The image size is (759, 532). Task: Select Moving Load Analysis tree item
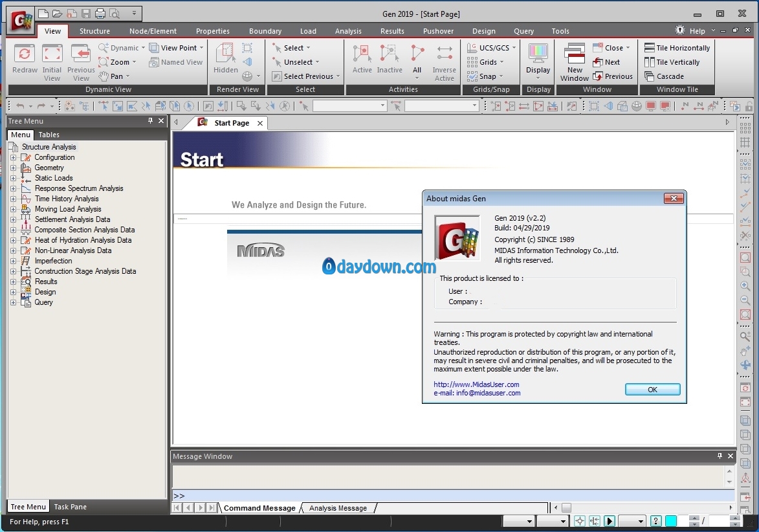[x=68, y=209]
